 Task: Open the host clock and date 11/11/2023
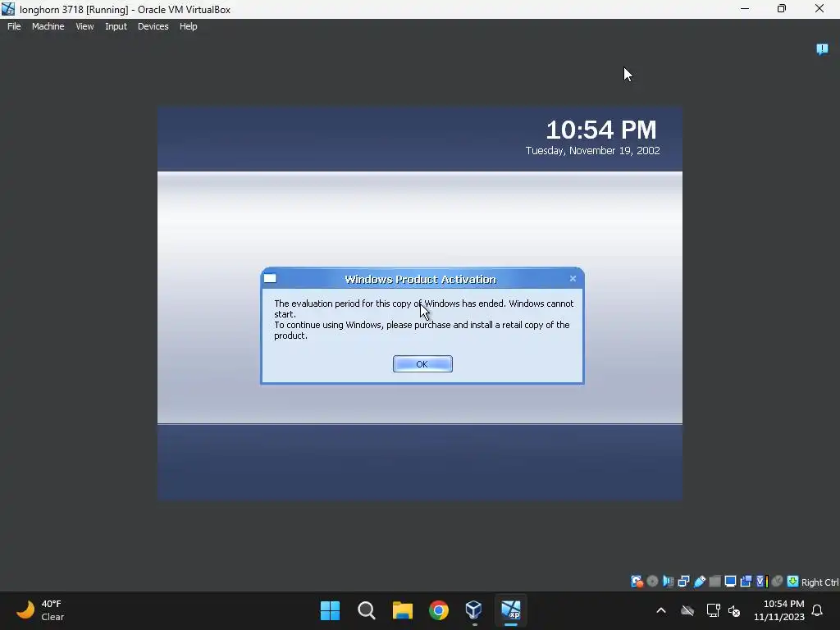(779, 610)
